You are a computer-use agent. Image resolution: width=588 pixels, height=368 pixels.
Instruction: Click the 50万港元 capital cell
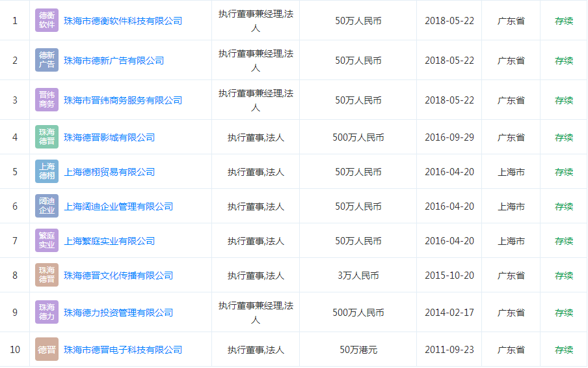358,350
